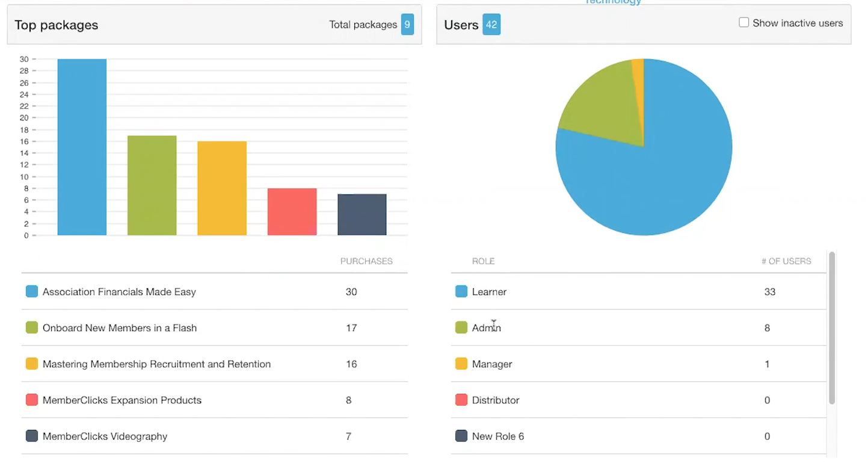Image resolution: width=868 pixels, height=463 pixels.
Task: Select the blue legend swatch for Association Financials Made Easy
Action: (31, 291)
